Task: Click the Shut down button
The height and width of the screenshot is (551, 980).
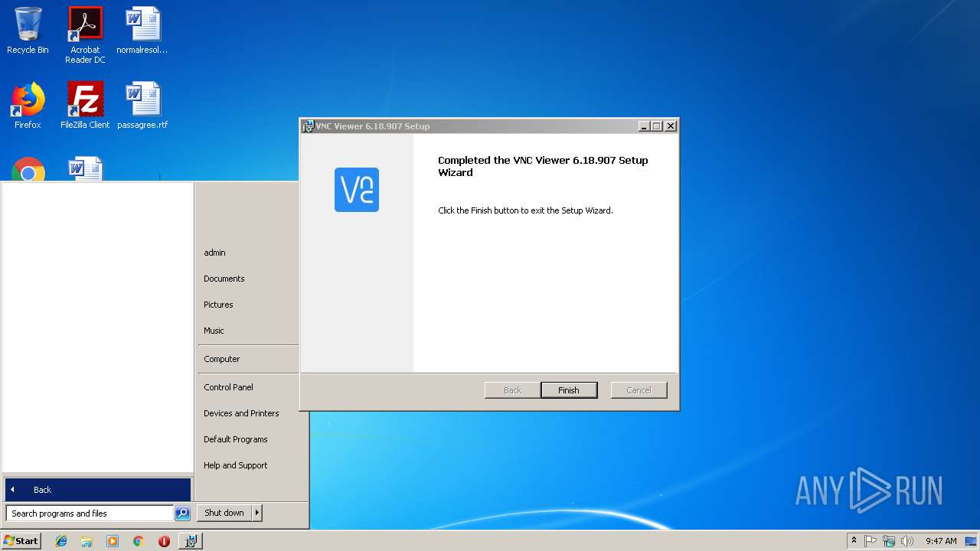Action: [x=224, y=513]
